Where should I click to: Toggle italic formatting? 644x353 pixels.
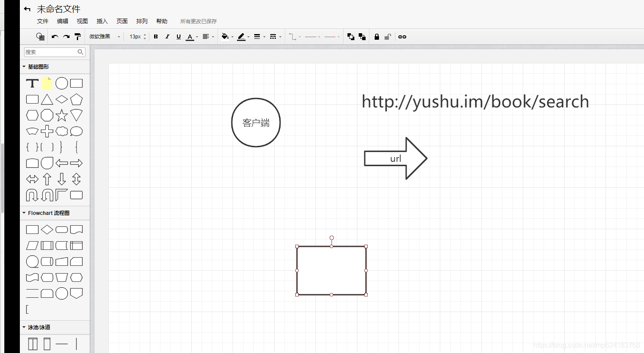pyautogui.click(x=167, y=37)
